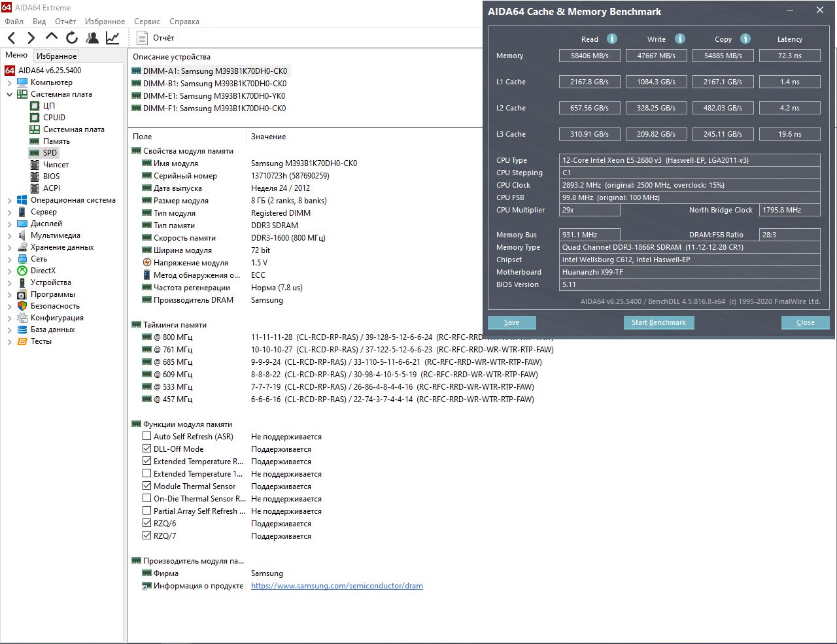Toggle the Auto Self Refresh (ASR) checkbox
This screenshot has height=644, width=837.
tap(147, 436)
